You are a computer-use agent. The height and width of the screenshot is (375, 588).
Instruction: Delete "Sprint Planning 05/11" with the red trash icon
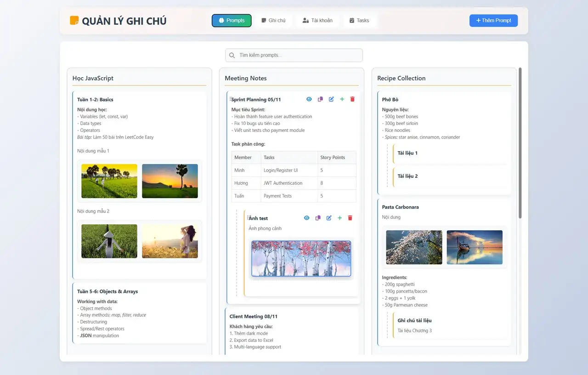point(352,99)
